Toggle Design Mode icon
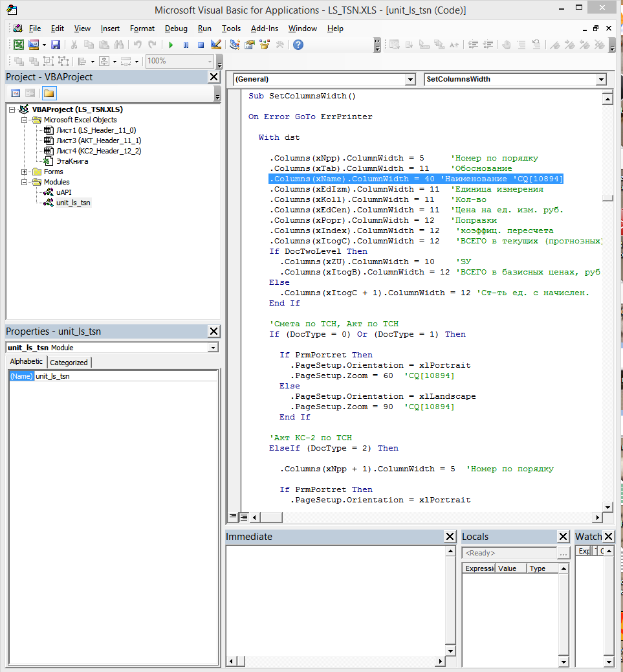 [216, 45]
